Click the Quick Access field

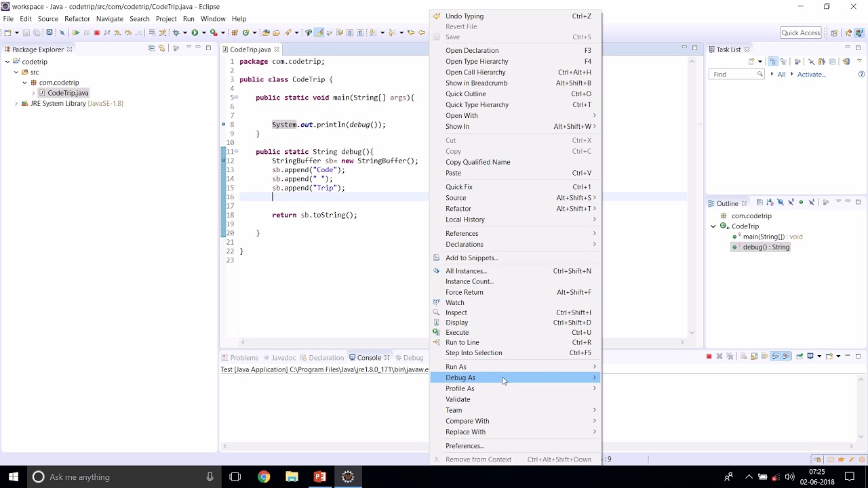801,33
